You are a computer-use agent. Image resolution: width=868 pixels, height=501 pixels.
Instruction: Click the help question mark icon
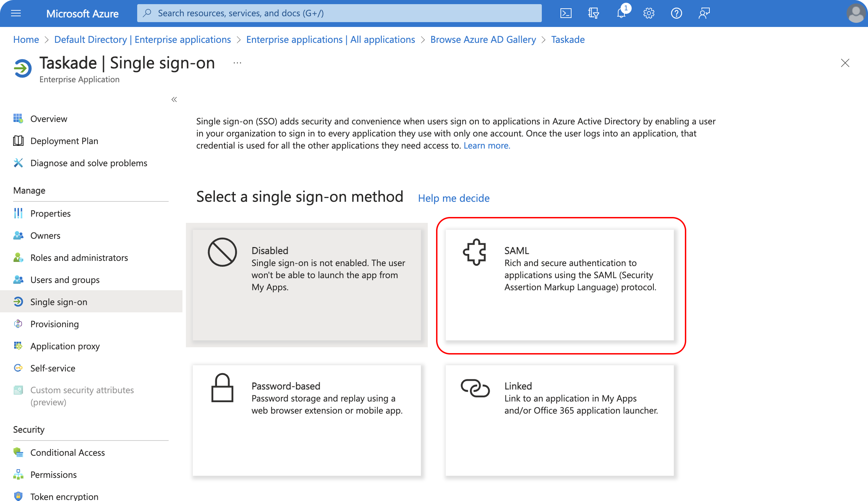676,13
